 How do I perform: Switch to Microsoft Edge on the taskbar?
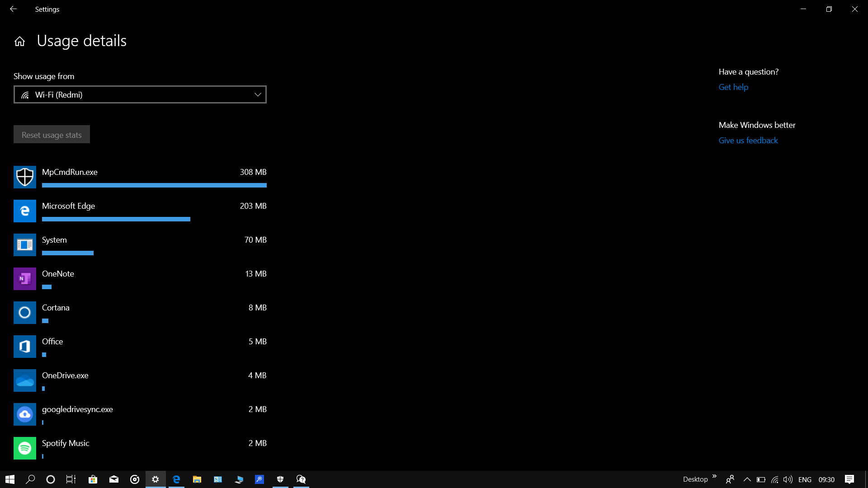[176, 479]
